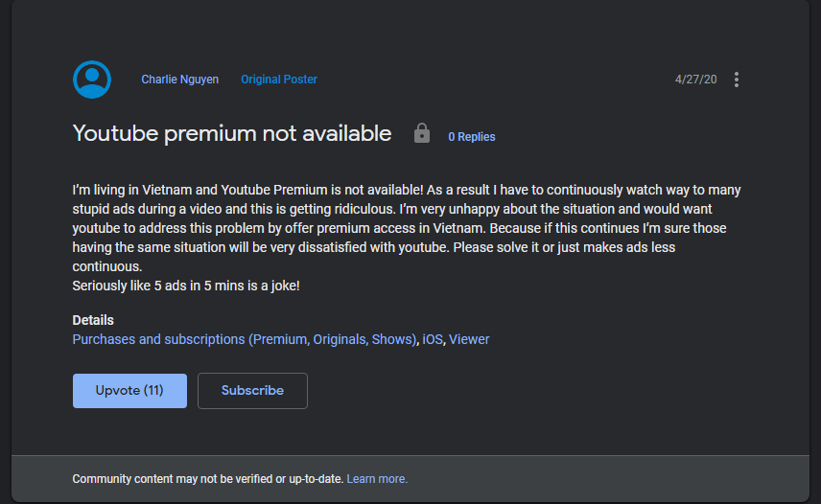The image size is (821, 504).
Task: Open the three-dot more options menu
Action: pyautogui.click(x=737, y=80)
